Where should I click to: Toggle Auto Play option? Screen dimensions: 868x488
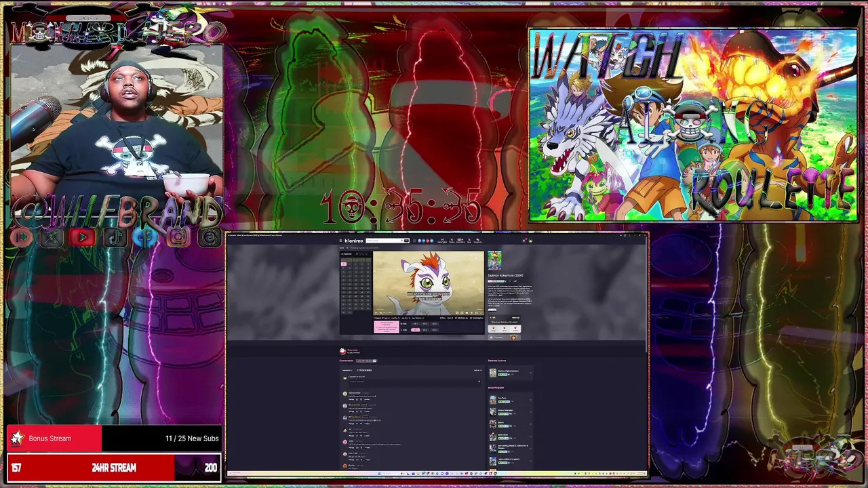click(x=395, y=318)
